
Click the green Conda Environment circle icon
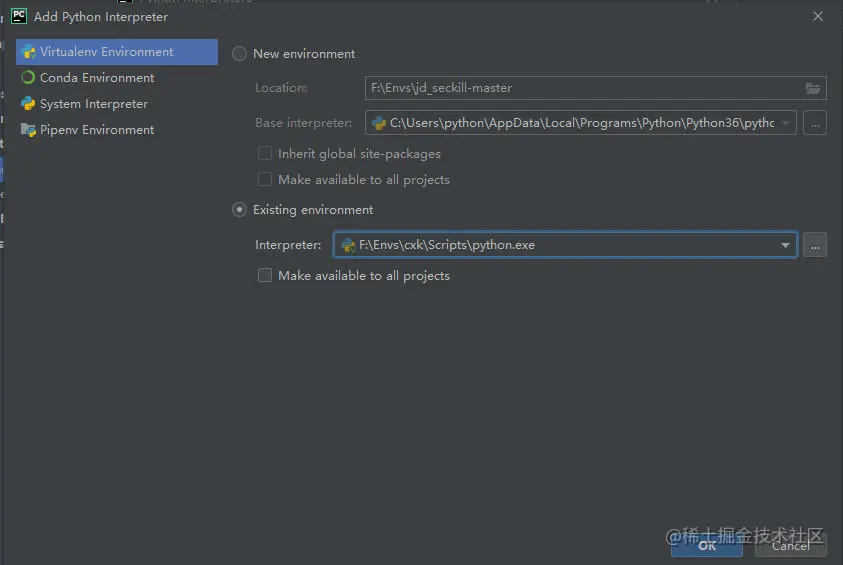point(28,77)
